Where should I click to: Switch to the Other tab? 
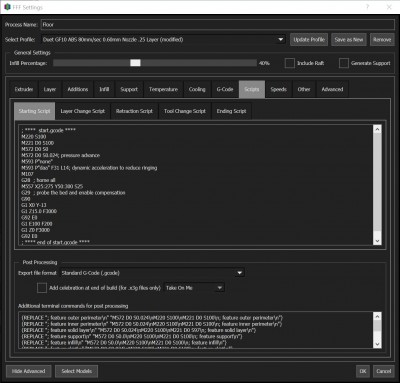(304, 89)
